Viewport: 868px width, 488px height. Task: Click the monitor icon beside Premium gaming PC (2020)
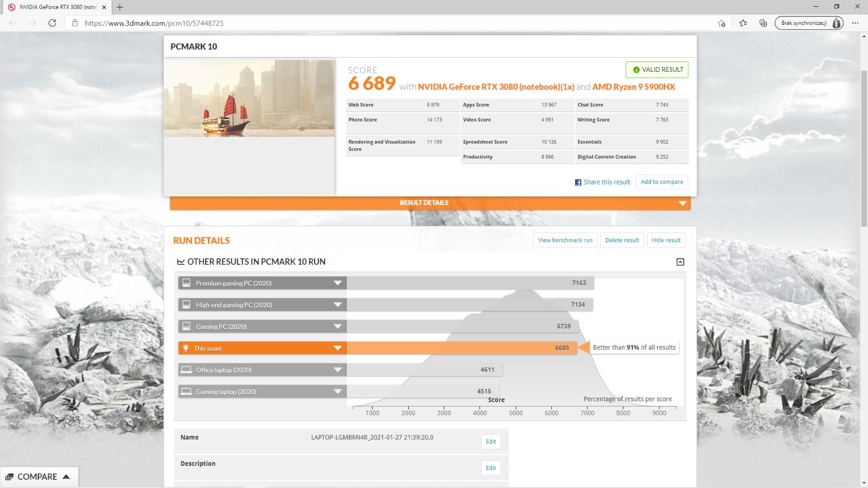187,283
